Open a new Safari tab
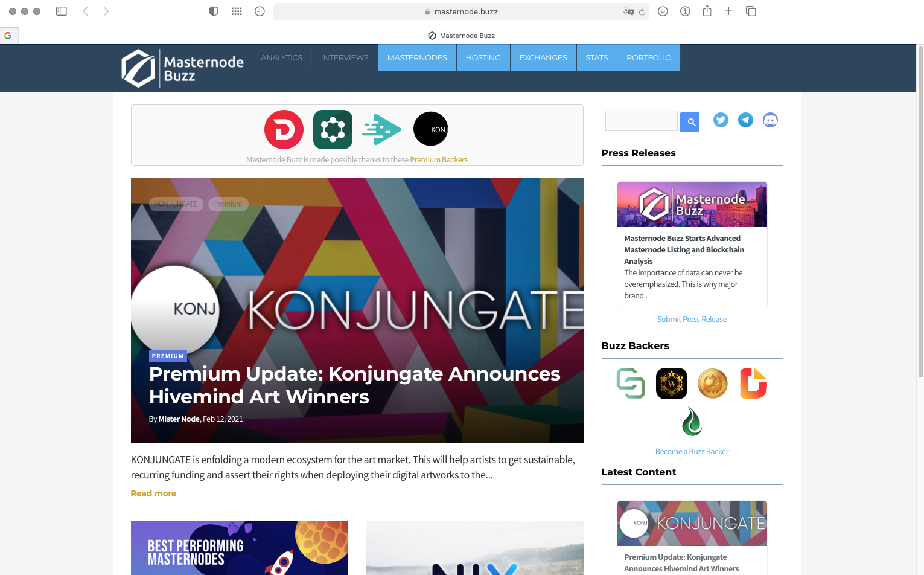 [x=728, y=11]
